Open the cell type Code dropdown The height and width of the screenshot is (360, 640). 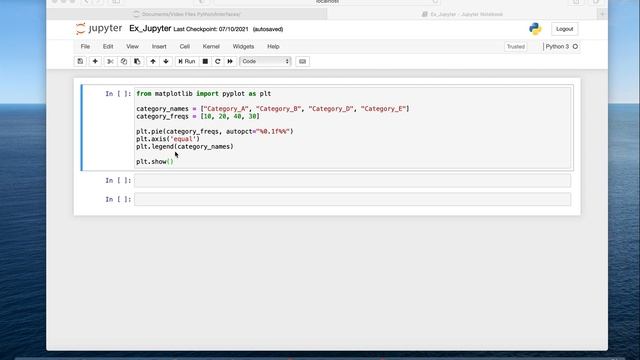point(265,61)
